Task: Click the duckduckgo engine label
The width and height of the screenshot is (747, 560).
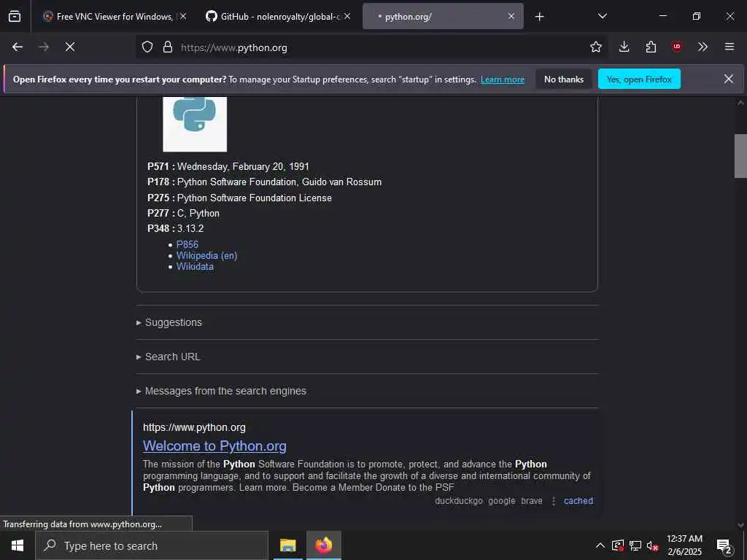Action: click(x=458, y=501)
